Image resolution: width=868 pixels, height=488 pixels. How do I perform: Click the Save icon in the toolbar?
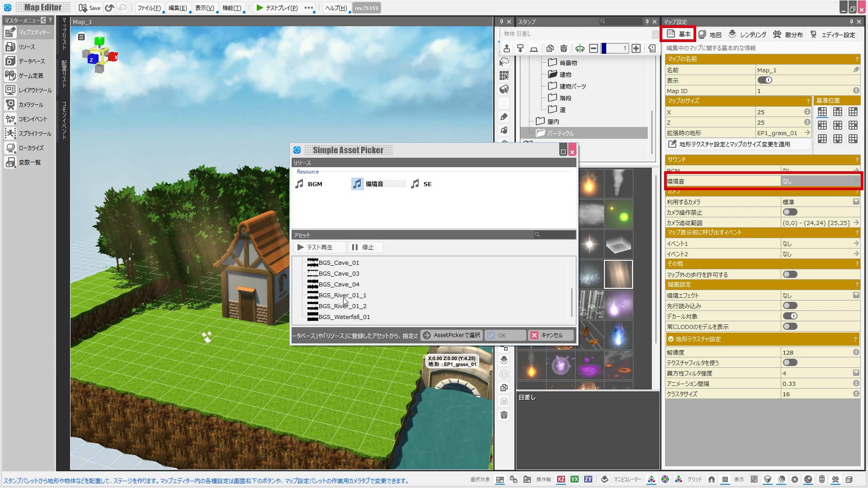point(90,8)
